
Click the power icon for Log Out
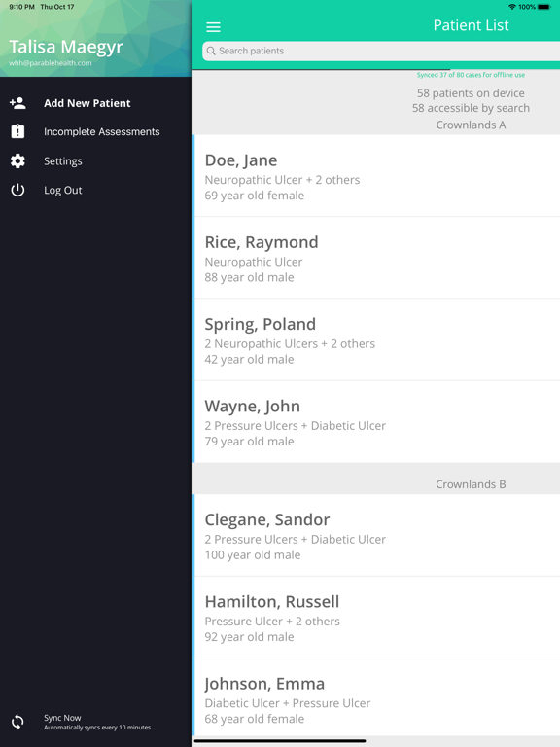click(x=17, y=190)
